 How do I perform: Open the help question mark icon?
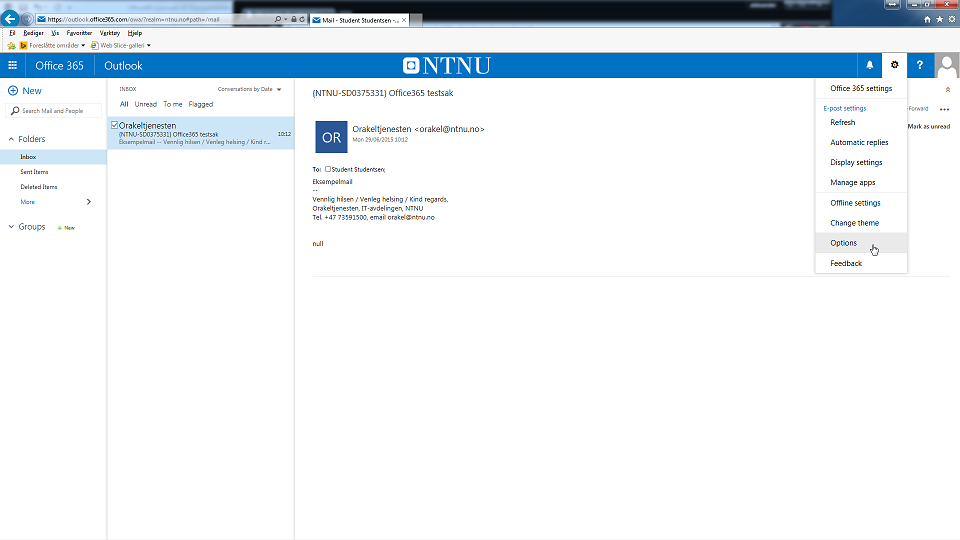point(920,65)
